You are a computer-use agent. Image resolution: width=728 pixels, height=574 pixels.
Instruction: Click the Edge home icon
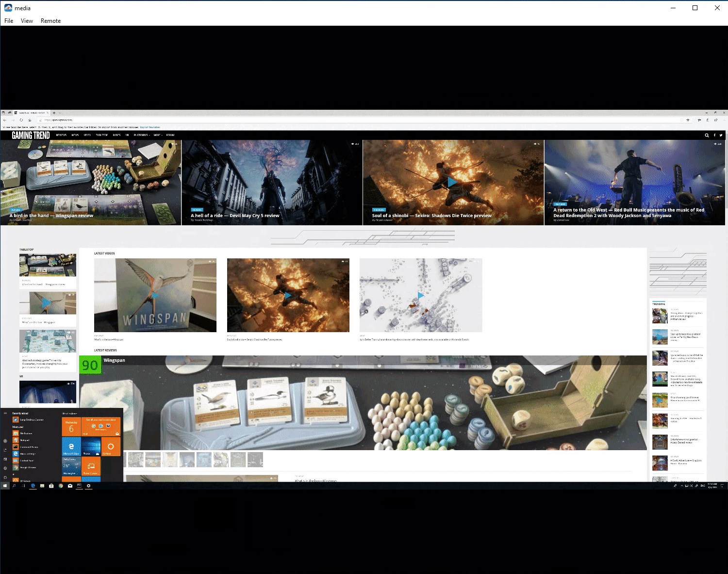(x=30, y=120)
